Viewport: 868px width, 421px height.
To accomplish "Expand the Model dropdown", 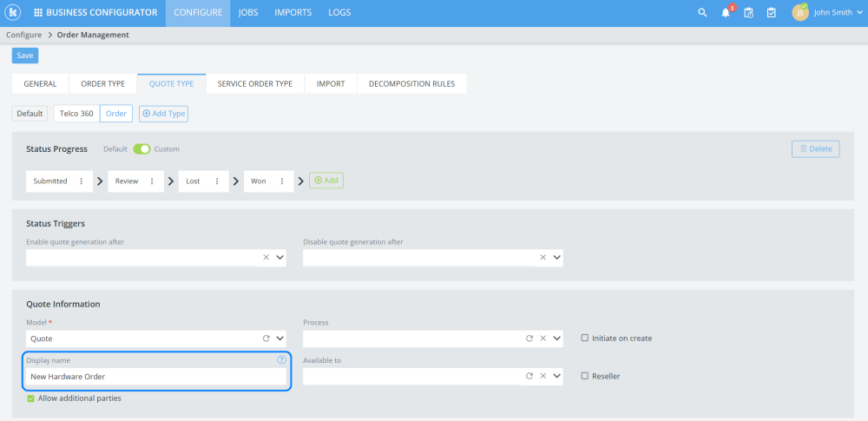I will click(x=279, y=339).
